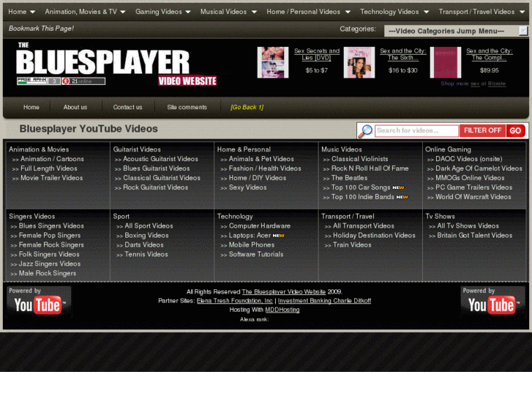This screenshot has height=399, width=532.
Task: Expand the Gaming Videos dropdown menu
Action: [x=162, y=12]
